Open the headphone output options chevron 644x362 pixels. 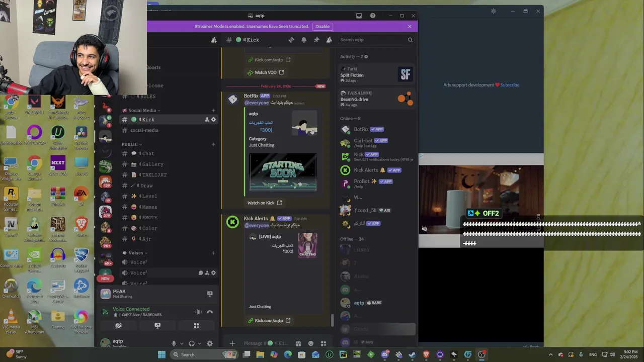(x=200, y=343)
